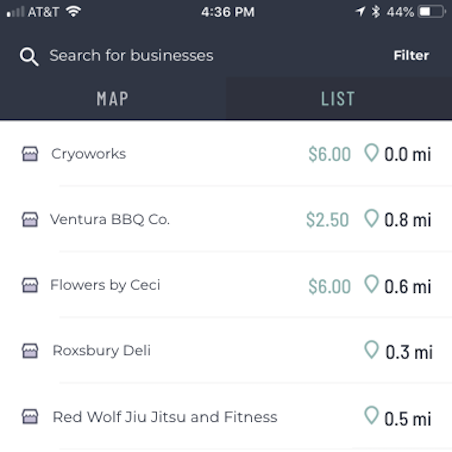This screenshot has width=452, height=452.
Task: Select the storefront icon beside Cryoworks
Action: 30,154
